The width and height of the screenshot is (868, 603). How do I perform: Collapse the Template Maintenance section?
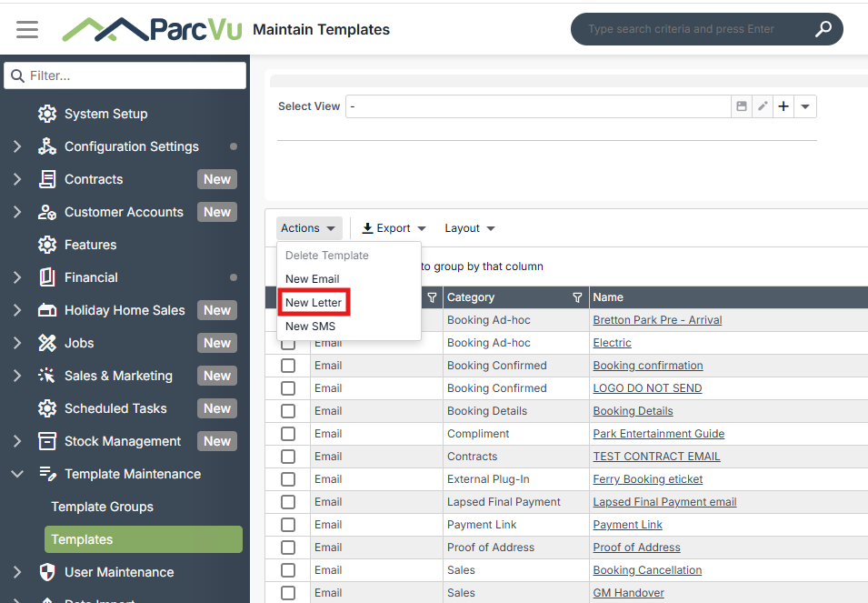[x=17, y=474]
